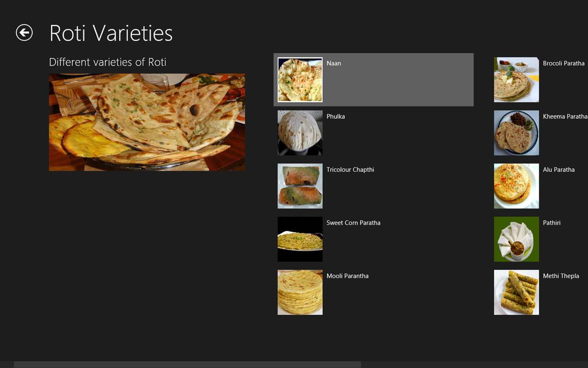Image resolution: width=588 pixels, height=368 pixels.
Task: Open the Tricolour Chapthi thumbnail
Action: [300, 186]
